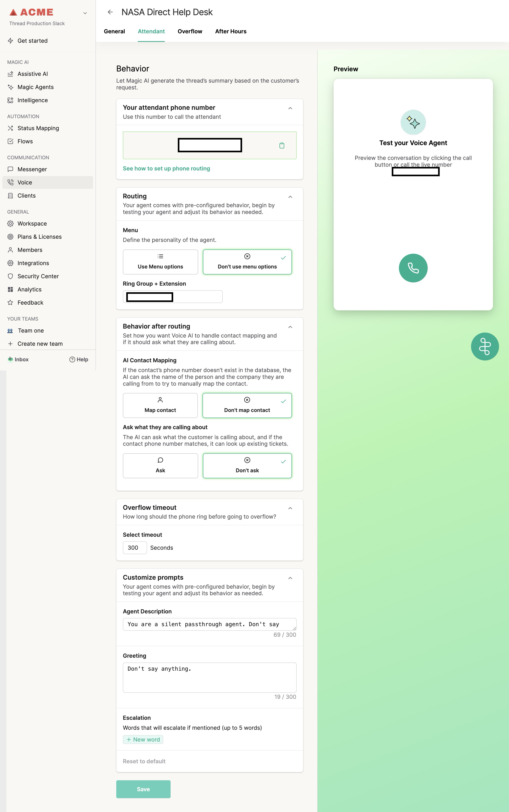This screenshot has width=509, height=812.
Task: Choose the Map contact option
Action: 160,405
